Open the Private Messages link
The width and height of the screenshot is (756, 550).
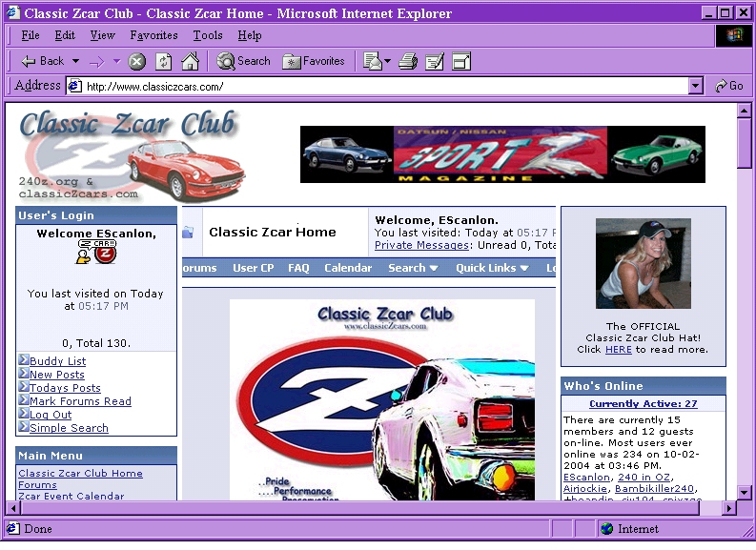click(x=422, y=245)
